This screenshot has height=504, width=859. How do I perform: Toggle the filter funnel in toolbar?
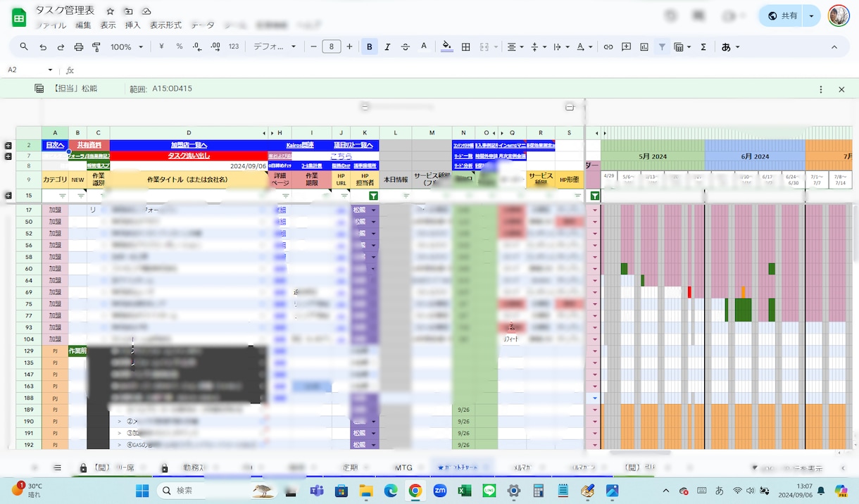[662, 47]
